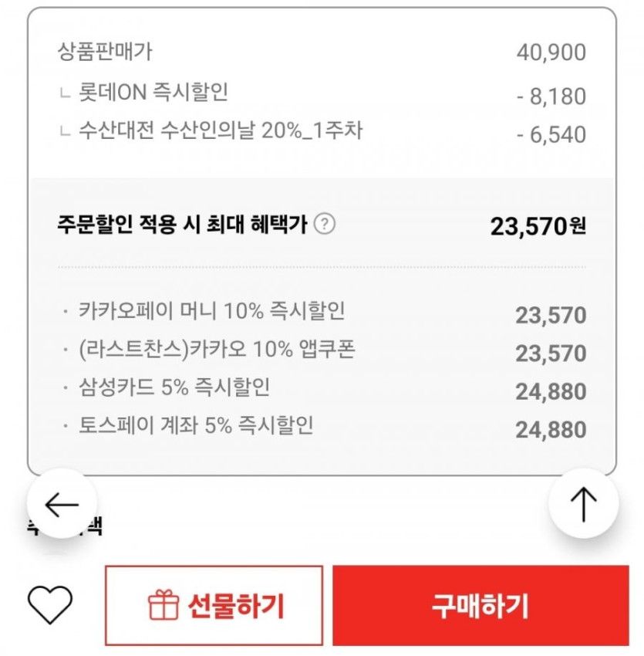Tap the 주문할인 적용 시 최대 혜택가 heading
The width and height of the screenshot is (644, 656).
click(182, 225)
